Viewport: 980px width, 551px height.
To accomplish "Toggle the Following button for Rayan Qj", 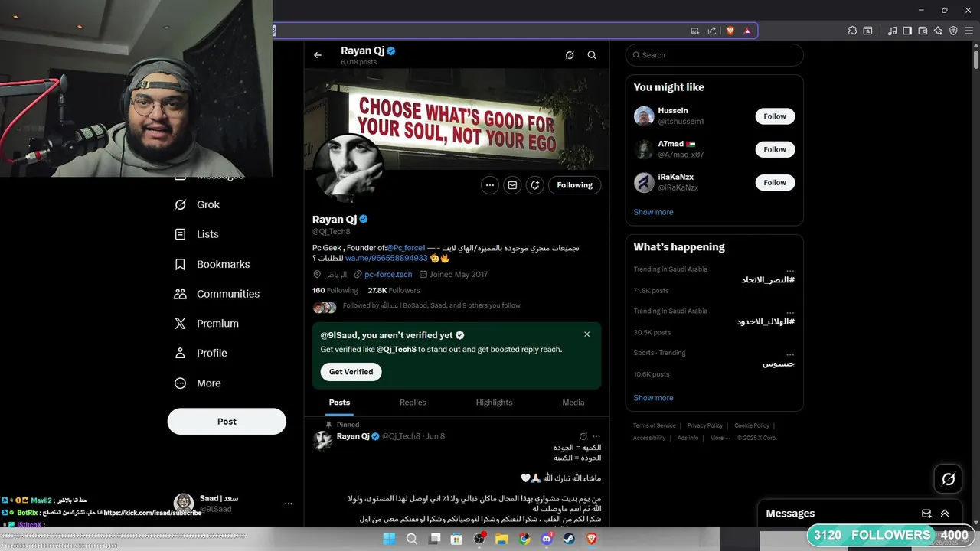I will click(x=575, y=185).
